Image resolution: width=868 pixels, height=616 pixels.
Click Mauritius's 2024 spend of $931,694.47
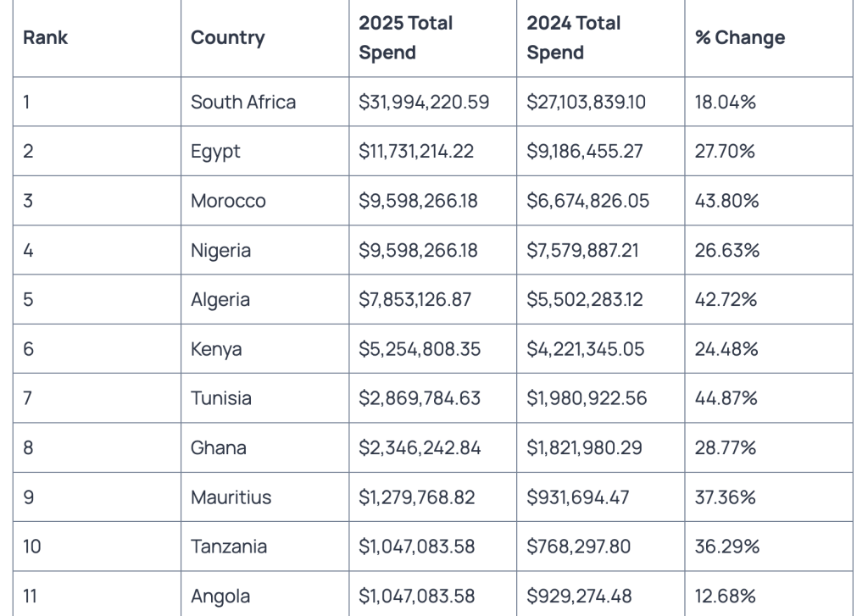click(x=577, y=497)
